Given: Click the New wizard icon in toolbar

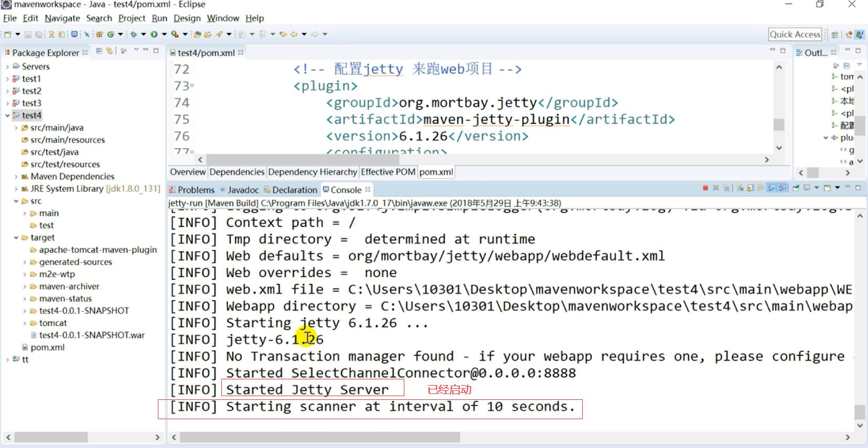Looking at the screenshot, I should point(7,35).
